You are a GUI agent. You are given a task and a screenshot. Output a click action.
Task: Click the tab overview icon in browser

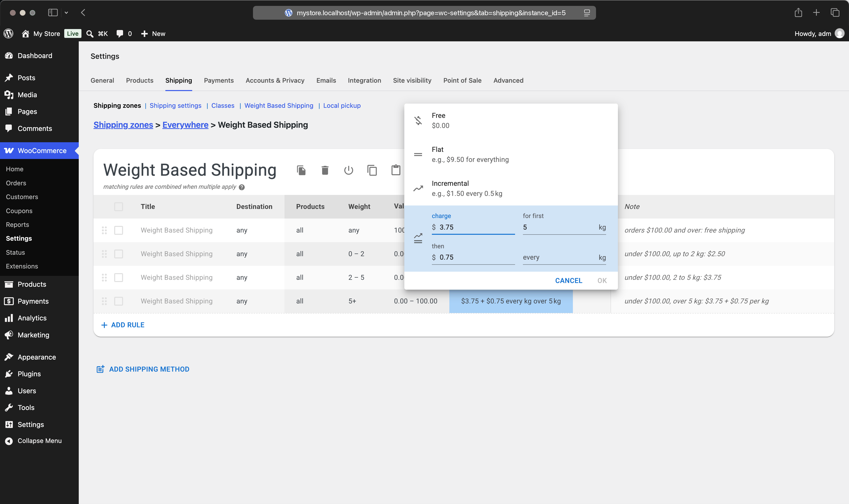point(835,13)
